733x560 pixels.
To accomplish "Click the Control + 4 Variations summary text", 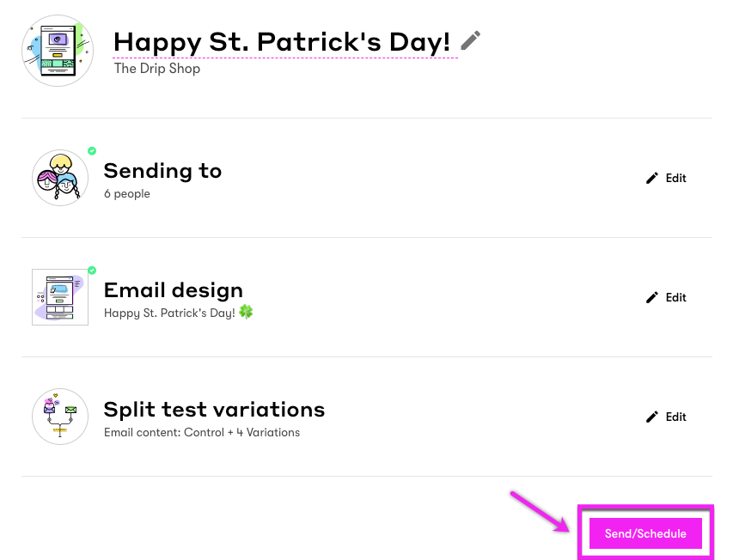I will pyautogui.click(x=201, y=432).
